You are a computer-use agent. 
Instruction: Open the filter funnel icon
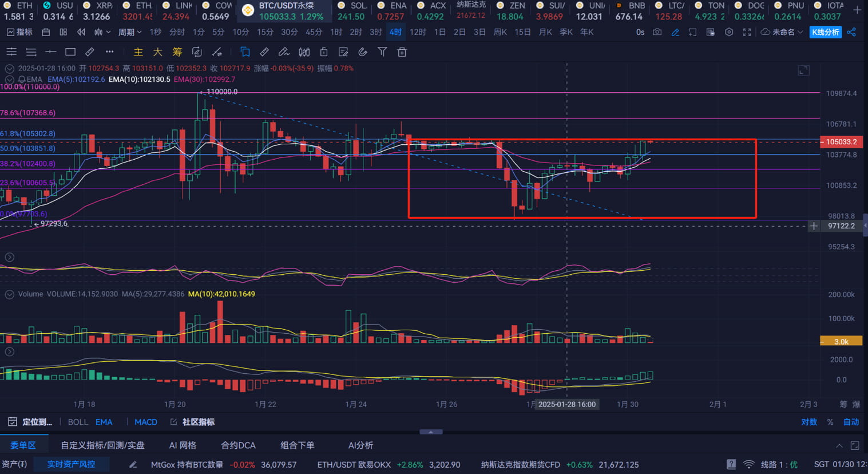pyautogui.click(x=382, y=52)
